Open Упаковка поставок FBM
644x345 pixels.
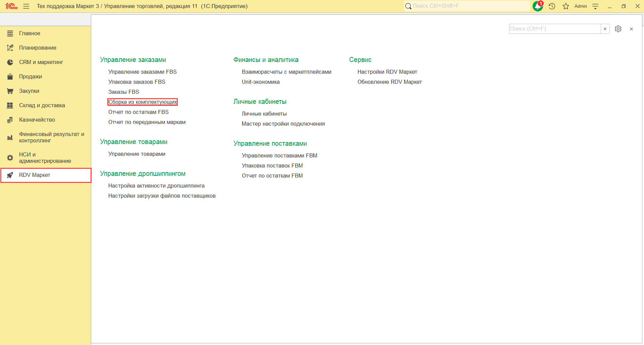[x=272, y=166]
